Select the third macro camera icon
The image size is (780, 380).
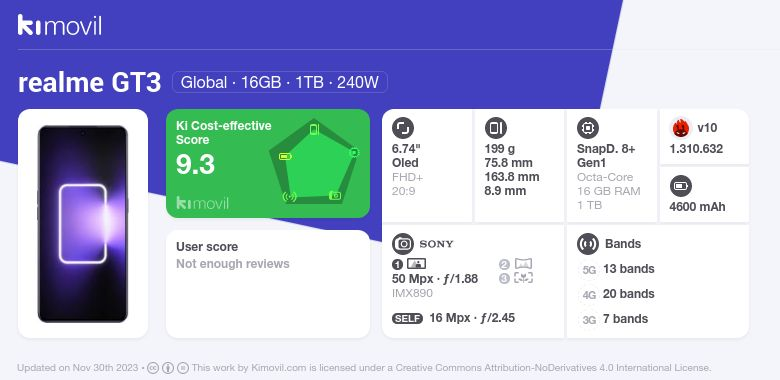point(523,278)
